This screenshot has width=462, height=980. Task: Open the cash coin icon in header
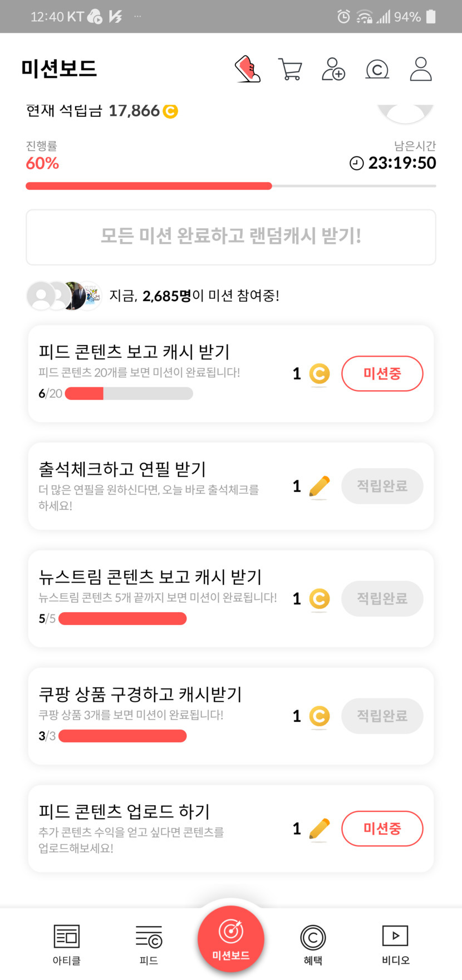click(377, 70)
